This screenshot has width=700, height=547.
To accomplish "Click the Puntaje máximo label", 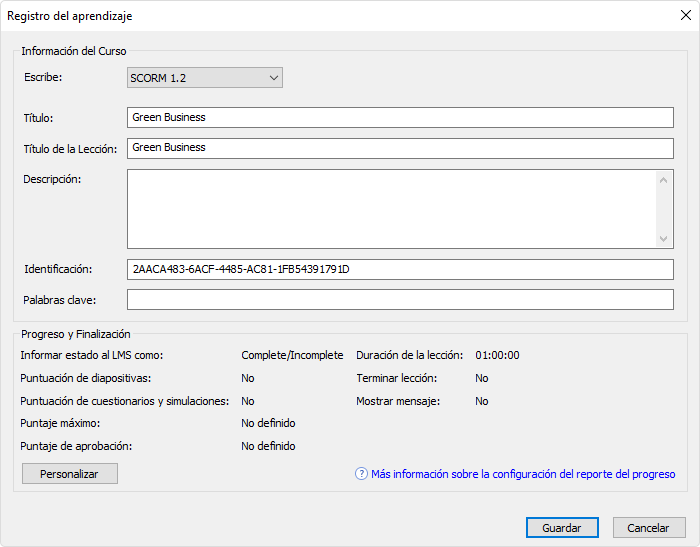I will tap(60, 423).
